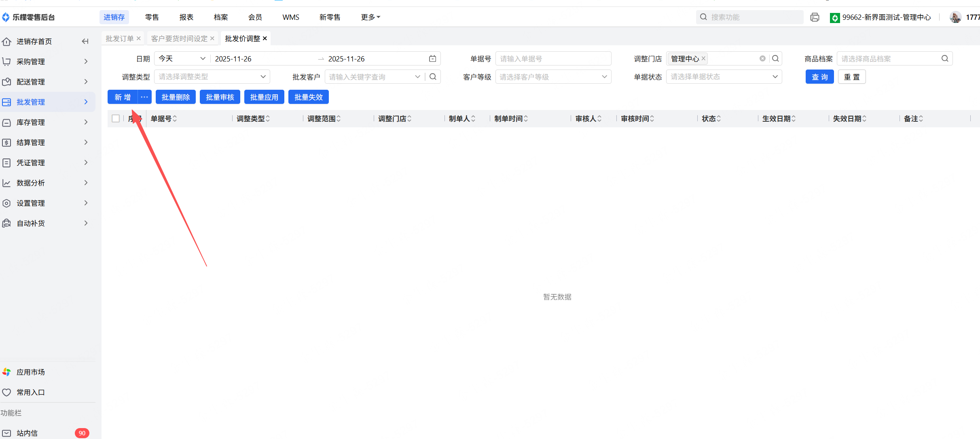Viewport: 980px width, 439px height.
Task: Click the printer icon in top bar
Action: click(815, 17)
